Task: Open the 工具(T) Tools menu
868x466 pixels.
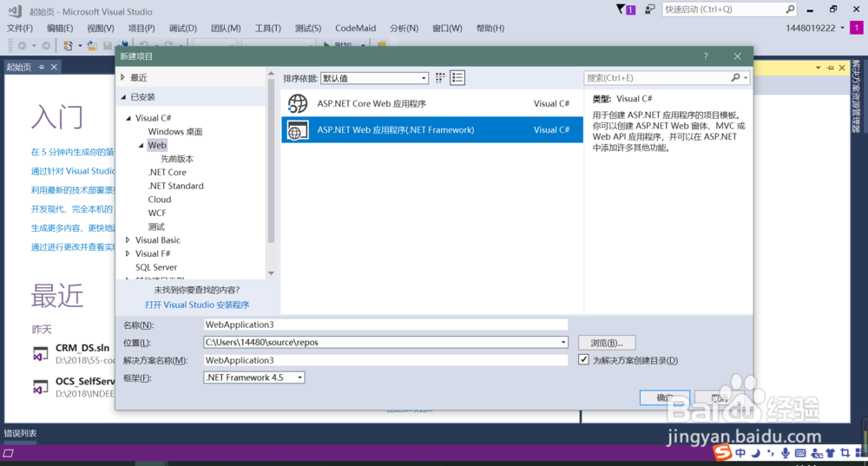Action: point(268,29)
